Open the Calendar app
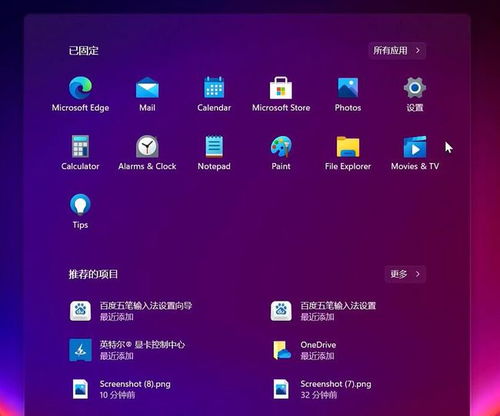This screenshot has height=416, width=500. (x=214, y=94)
